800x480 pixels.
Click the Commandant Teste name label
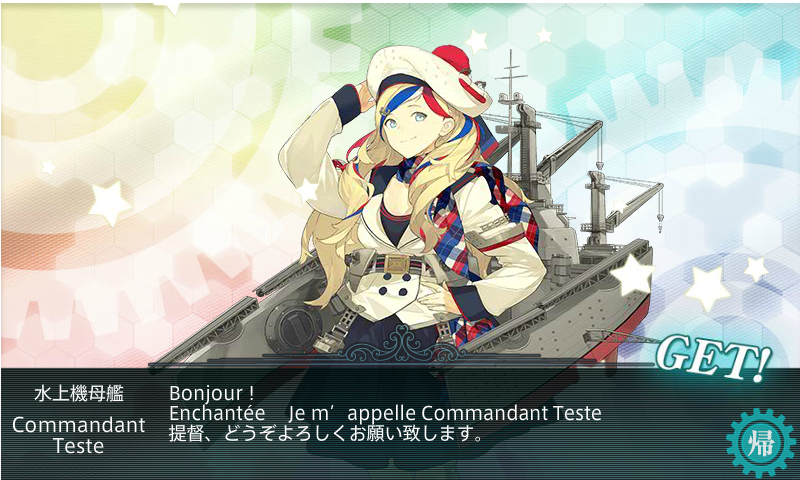(79, 435)
